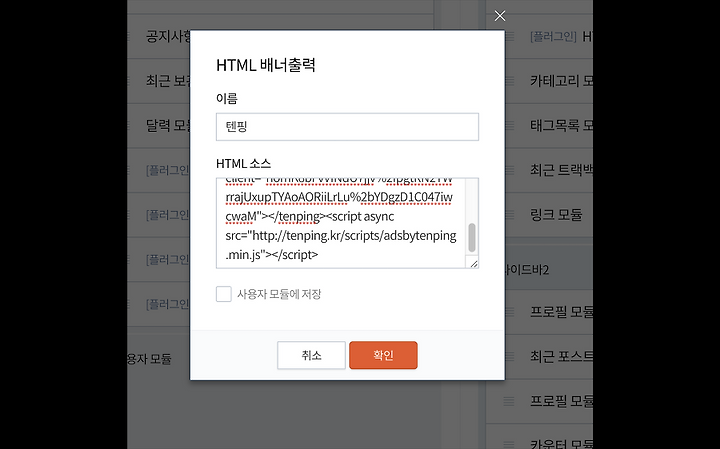Click drag handle icon beside 링크 모듈
This screenshot has height=449, width=720.
pyautogui.click(x=509, y=214)
